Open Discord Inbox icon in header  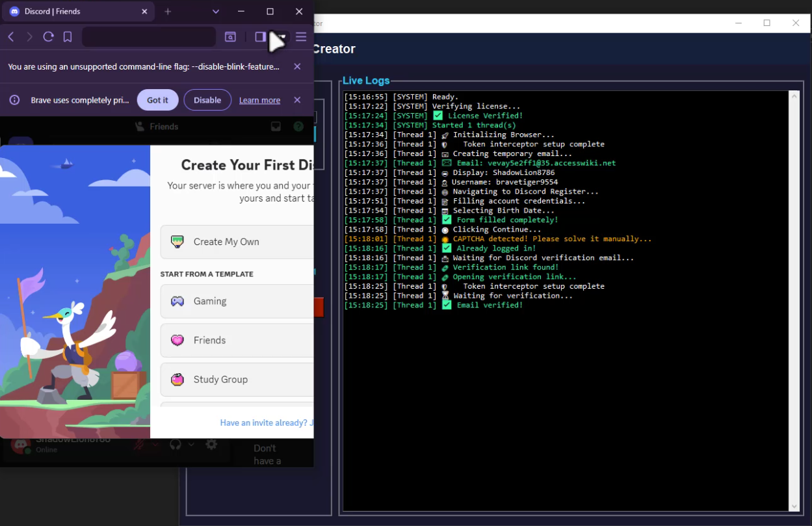click(276, 127)
